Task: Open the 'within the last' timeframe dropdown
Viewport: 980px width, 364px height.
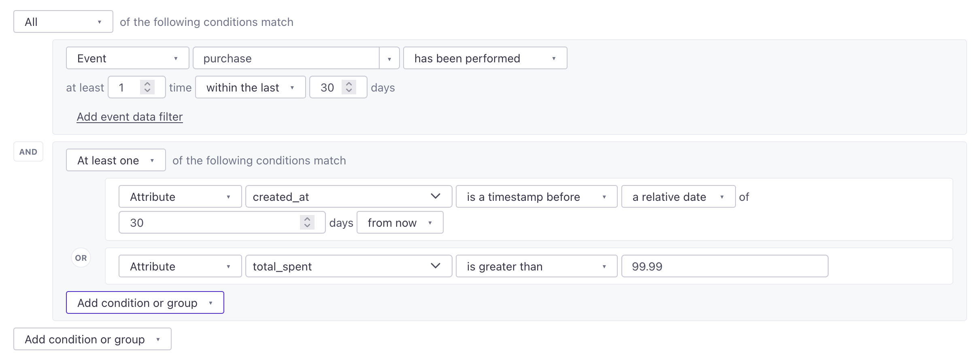Action: tap(250, 87)
